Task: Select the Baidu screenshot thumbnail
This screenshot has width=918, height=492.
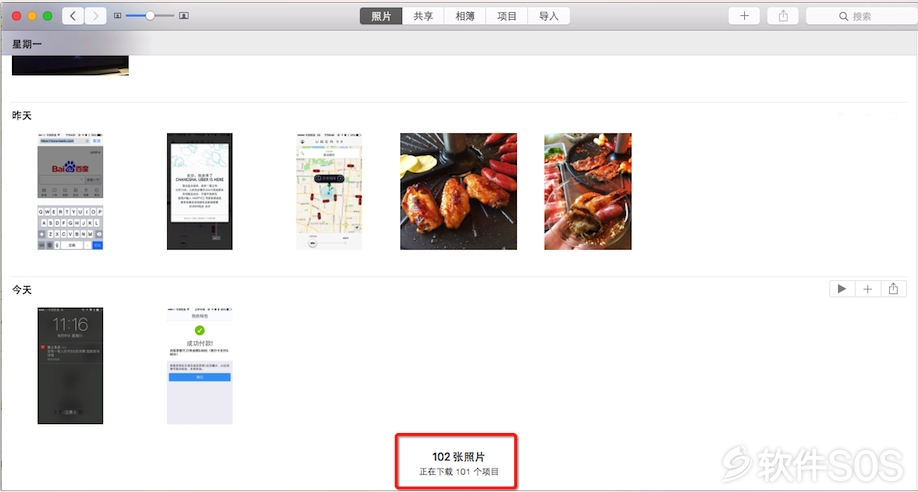Action: (x=70, y=192)
